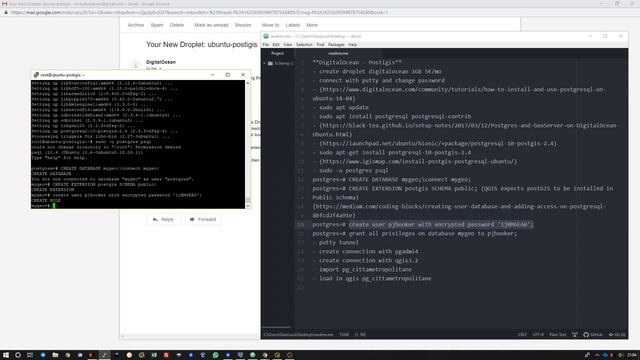
Task: Expand recipient details under DigitalOcean sender
Action: pos(160,69)
